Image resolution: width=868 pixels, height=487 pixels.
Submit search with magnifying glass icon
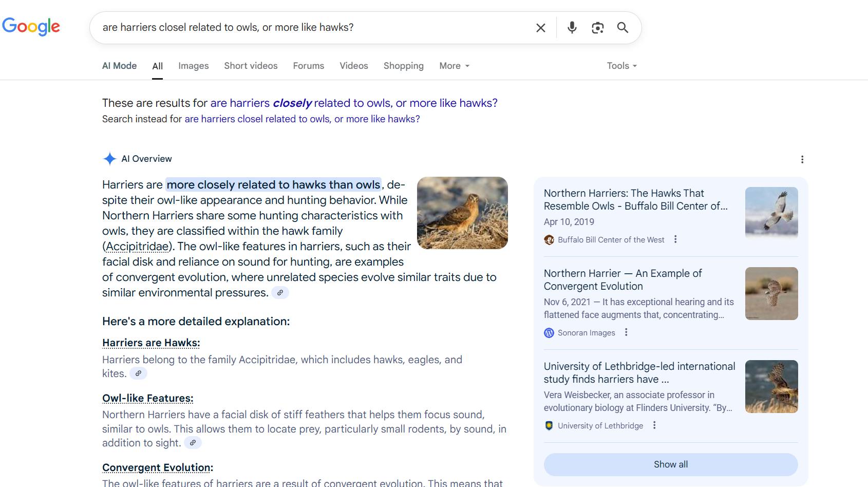pos(622,28)
